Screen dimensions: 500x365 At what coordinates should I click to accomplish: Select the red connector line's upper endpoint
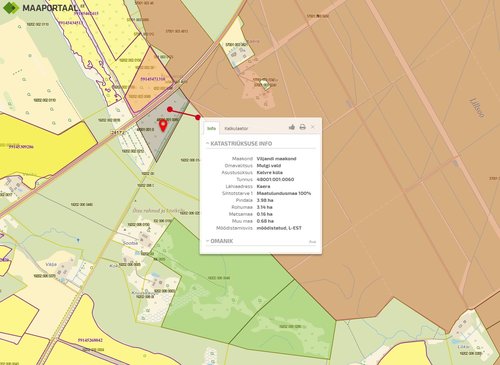tap(170, 109)
